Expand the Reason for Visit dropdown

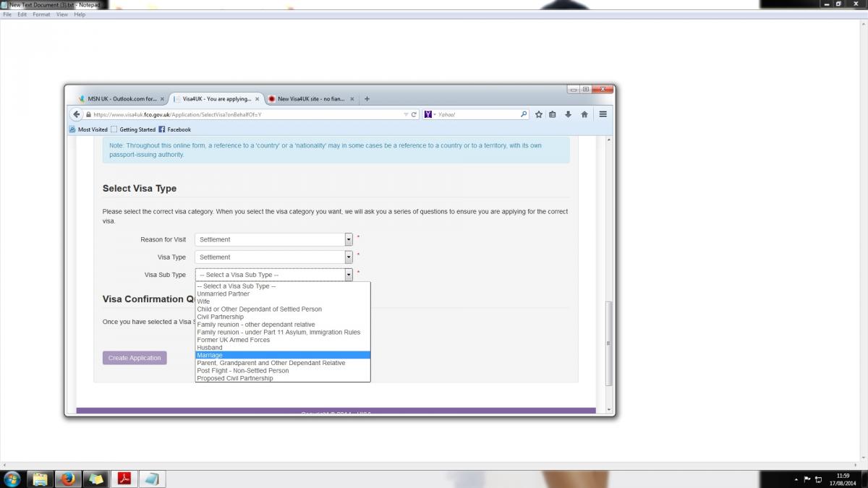[349, 239]
